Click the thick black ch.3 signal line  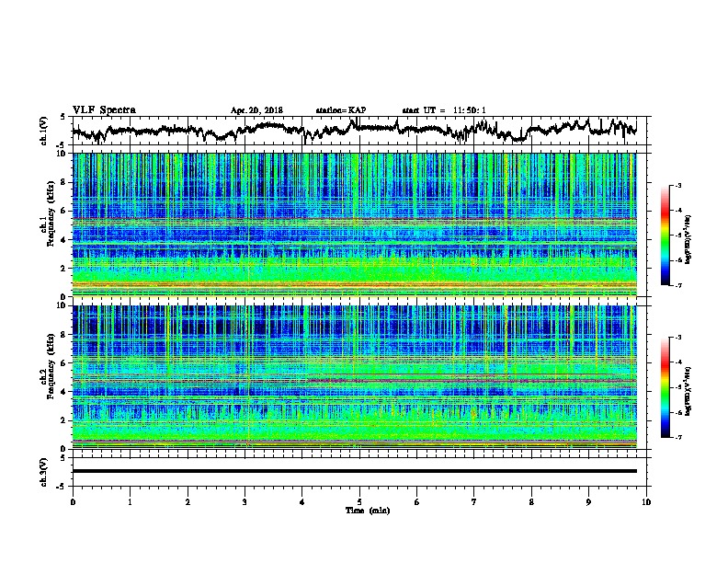355,471
